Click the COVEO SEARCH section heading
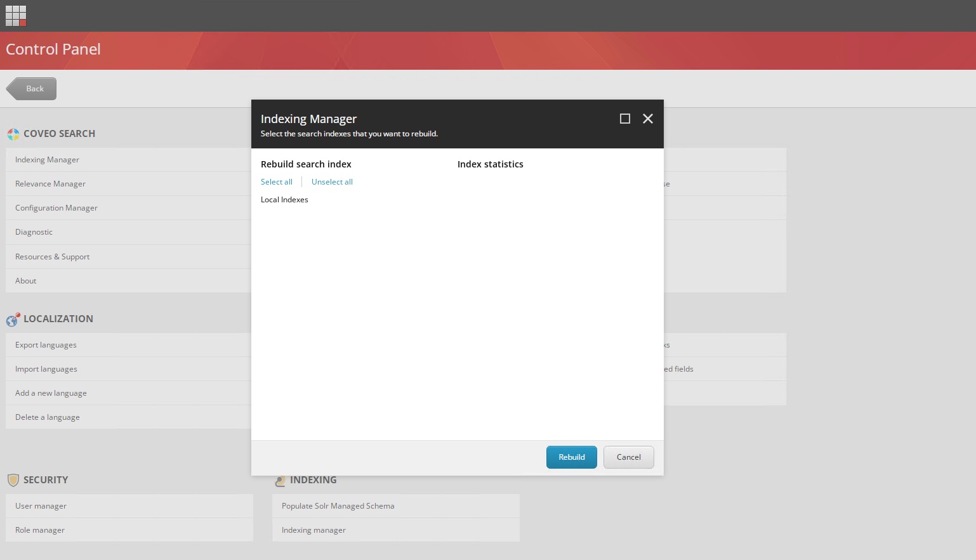This screenshot has width=976, height=560. pos(59,134)
